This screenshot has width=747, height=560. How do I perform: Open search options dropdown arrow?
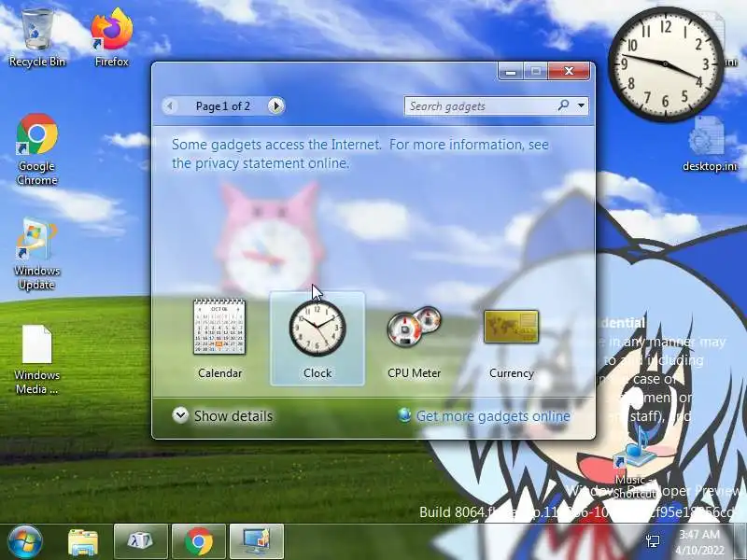[581, 105]
